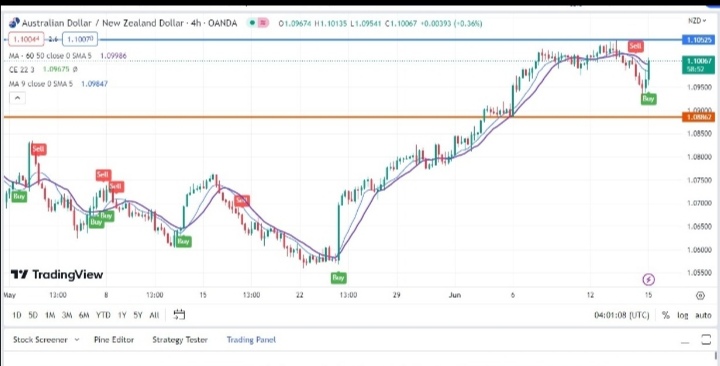Viewport: 720px width, 366px height.
Task: Click the 1.09675 CE value
Action: pyautogui.click(x=56, y=69)
